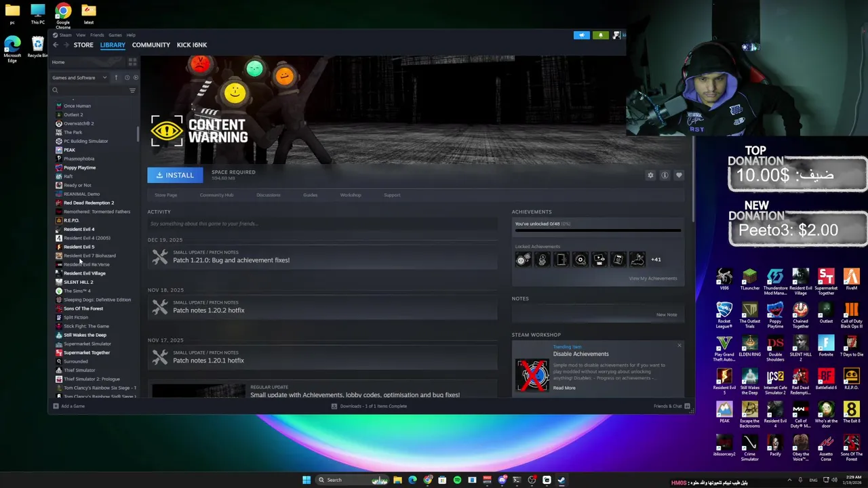Open the Community Hub link

[216, 195]
